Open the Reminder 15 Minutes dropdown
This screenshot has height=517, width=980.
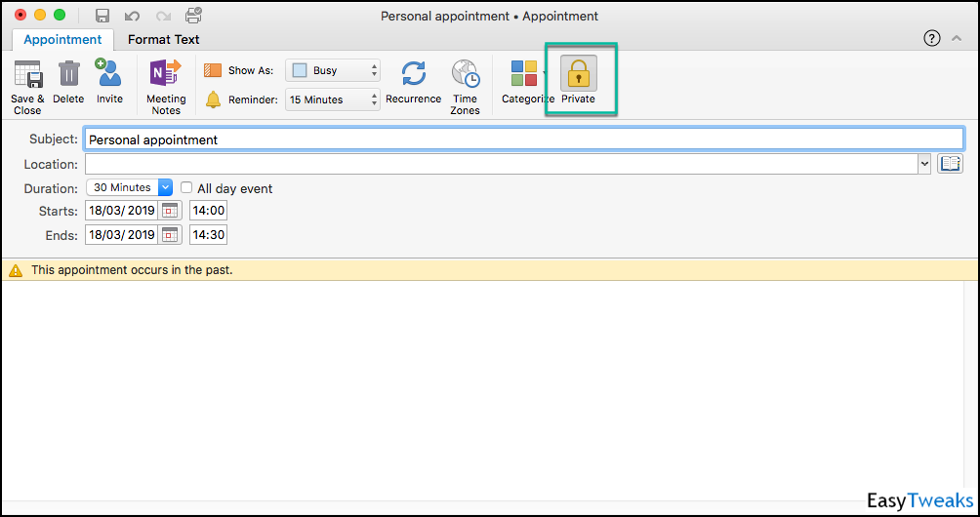[x=333, y=99]
